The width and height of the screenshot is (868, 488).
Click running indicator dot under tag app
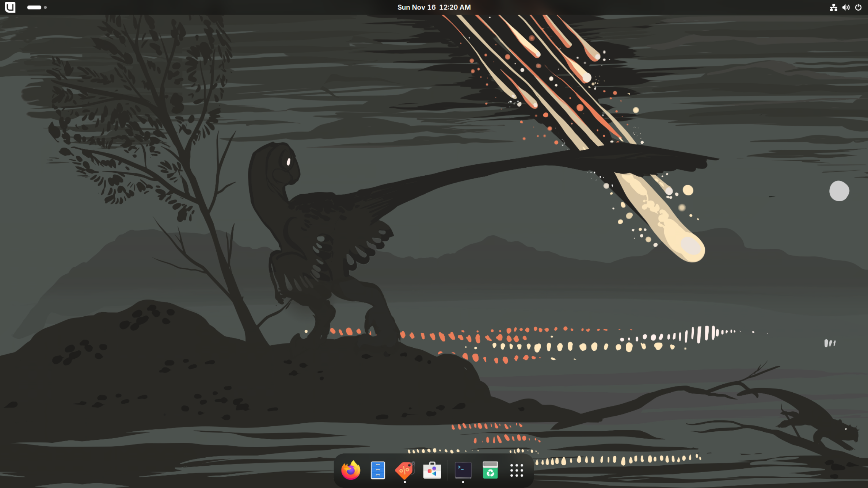tap(405, 482)
